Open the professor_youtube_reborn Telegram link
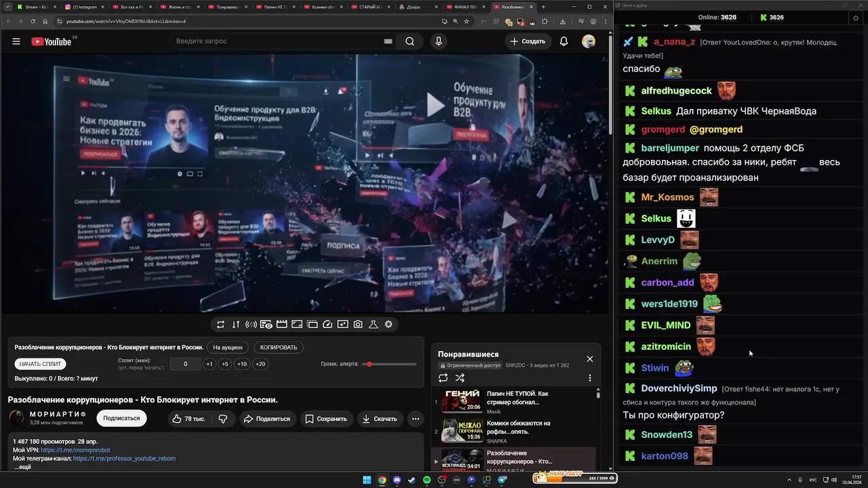Screen dimensions: 868x488 pyautogui.click(x=124, y=458)
